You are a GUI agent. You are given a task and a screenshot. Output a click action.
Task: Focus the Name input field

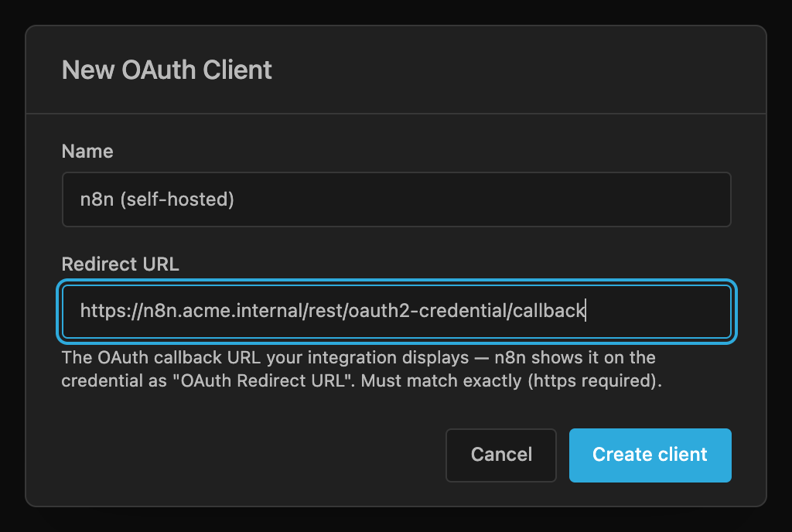[x=397, y=199]
